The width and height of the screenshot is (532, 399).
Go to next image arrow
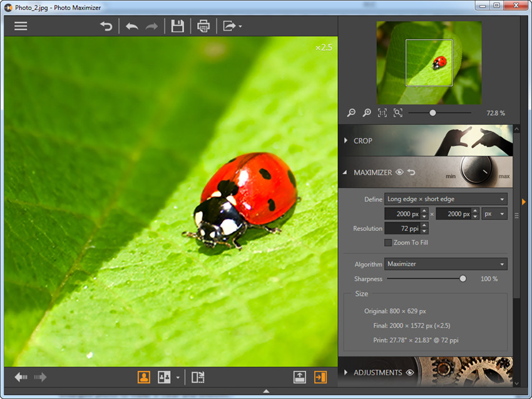(x=40, y=377)
